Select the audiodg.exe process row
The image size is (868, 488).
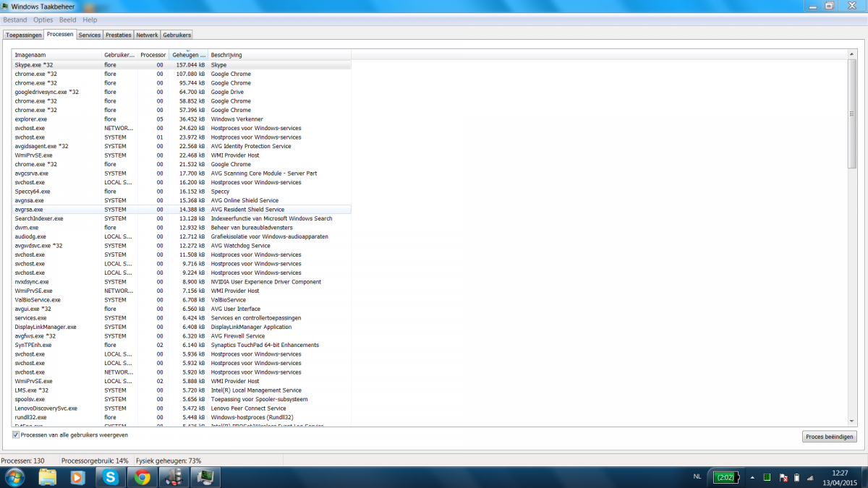[x=182, y=236]
